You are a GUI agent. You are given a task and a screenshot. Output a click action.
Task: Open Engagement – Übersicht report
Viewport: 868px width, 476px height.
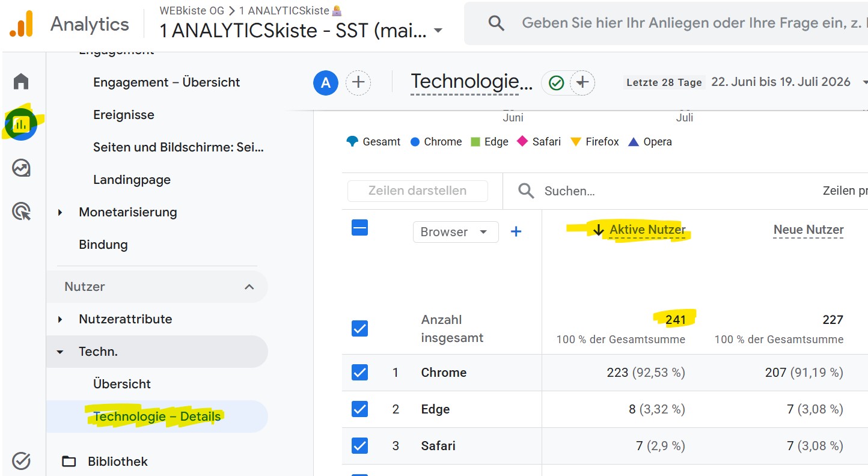coord(167,82)
